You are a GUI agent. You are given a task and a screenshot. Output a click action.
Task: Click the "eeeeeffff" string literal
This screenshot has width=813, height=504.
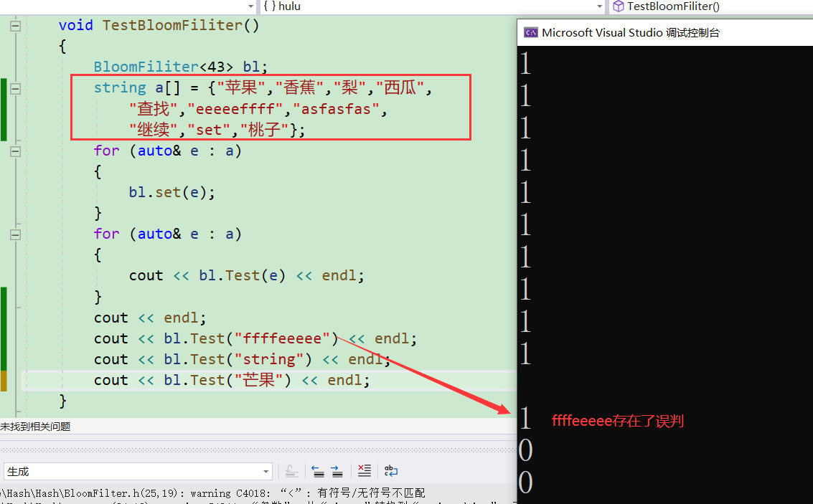[x=235, y=109]
